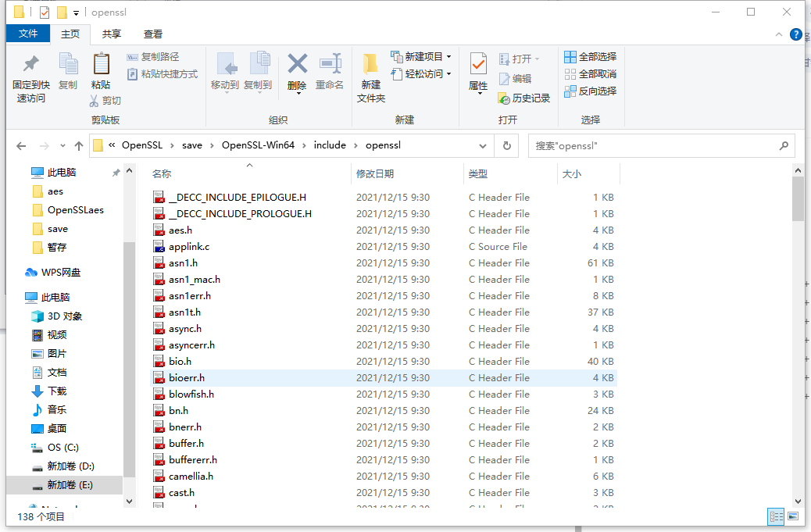The height and width of the screenshot is (532, 811).
Task: Open the aes folder in quick access
Action: (x=55, y=191)
